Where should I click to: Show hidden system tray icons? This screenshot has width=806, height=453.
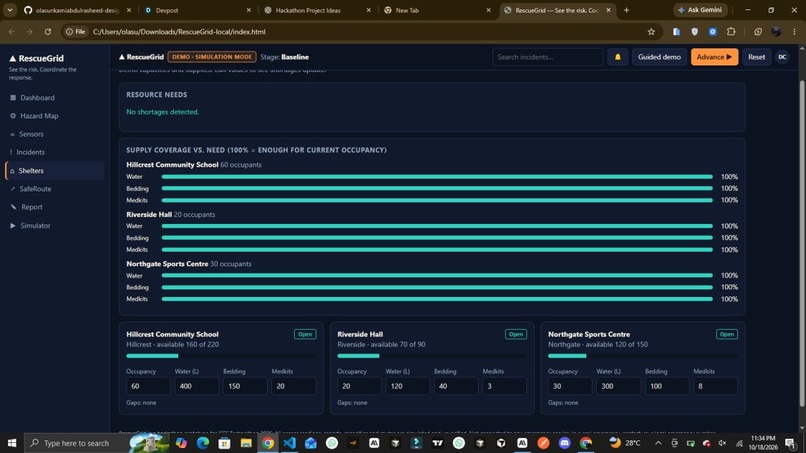click(x=658, y=443)
